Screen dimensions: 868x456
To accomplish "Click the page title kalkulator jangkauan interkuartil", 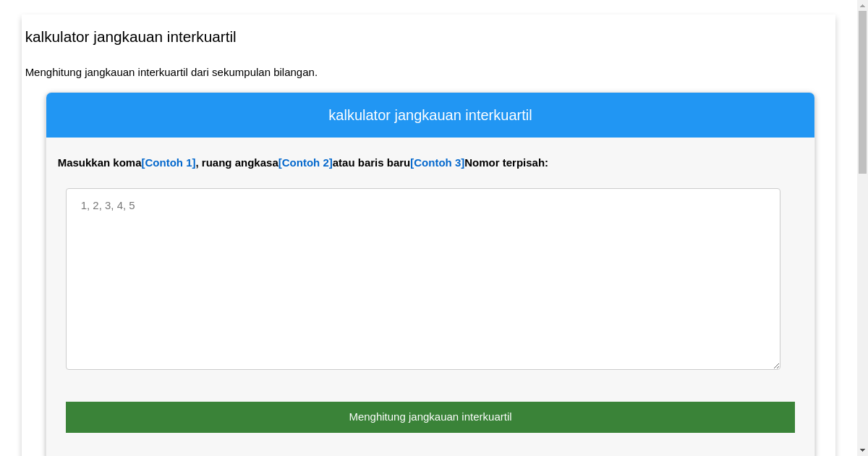I will click(x=129, y=37).
